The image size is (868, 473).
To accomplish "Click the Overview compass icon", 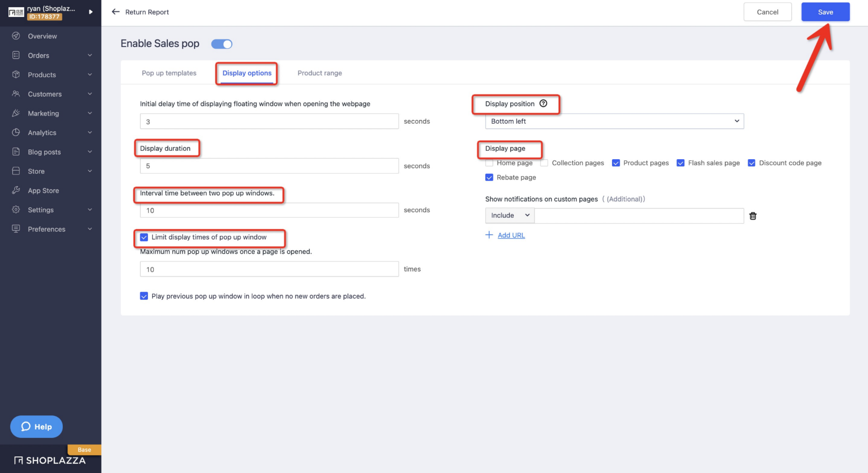I will [x=16, y=36].
